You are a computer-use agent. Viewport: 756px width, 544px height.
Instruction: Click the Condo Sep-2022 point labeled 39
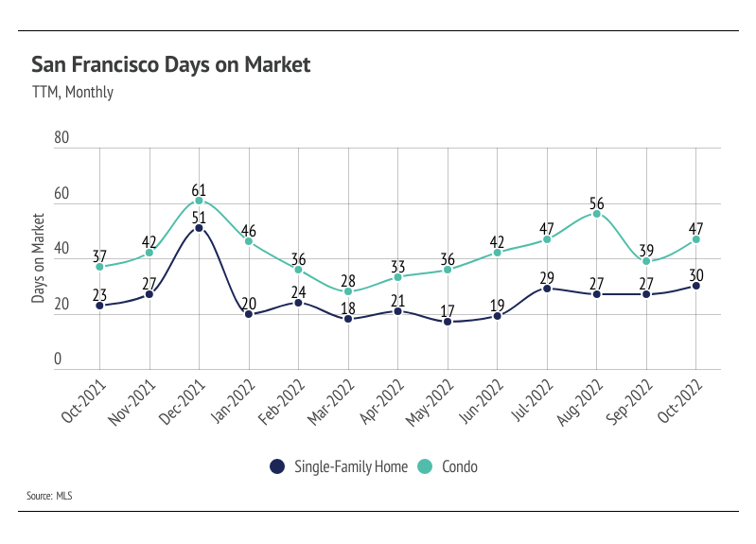pos(646,261)
